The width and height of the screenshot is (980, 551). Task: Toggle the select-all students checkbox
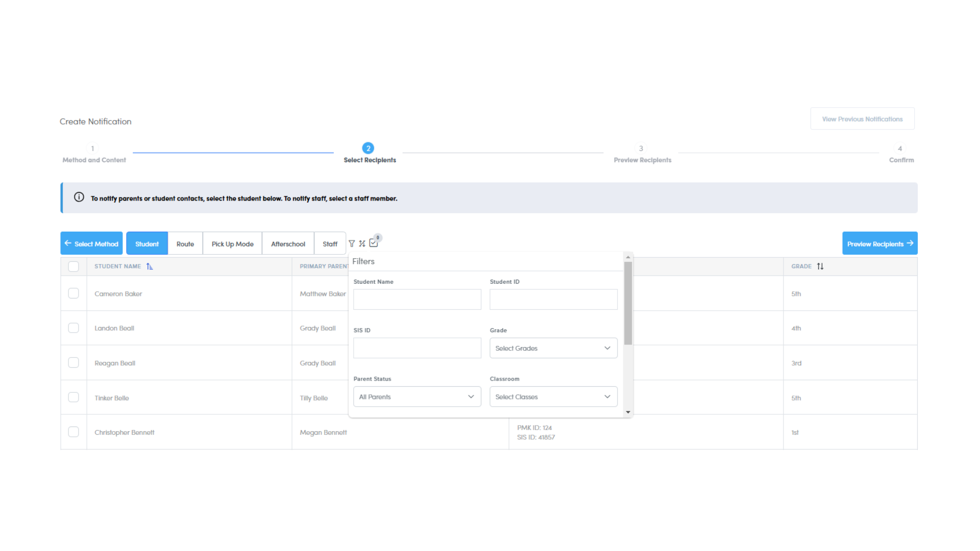tap(73, 266)
